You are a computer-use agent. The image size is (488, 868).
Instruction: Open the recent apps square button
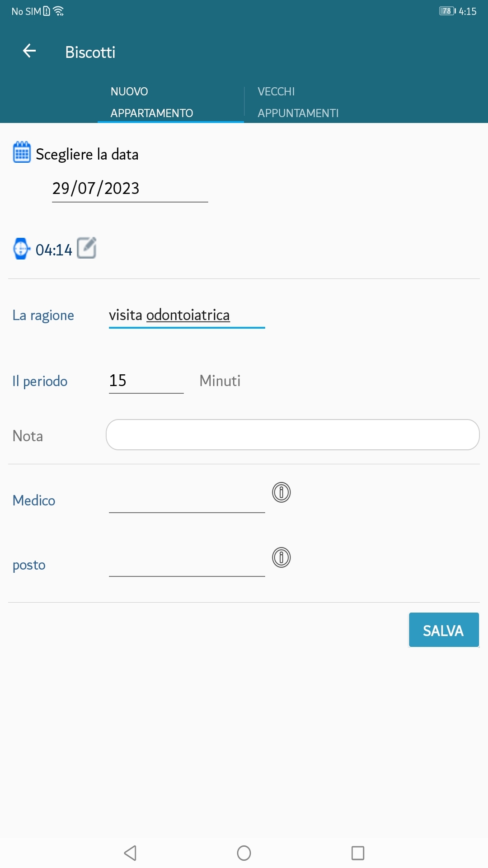[x=357, y=853]
